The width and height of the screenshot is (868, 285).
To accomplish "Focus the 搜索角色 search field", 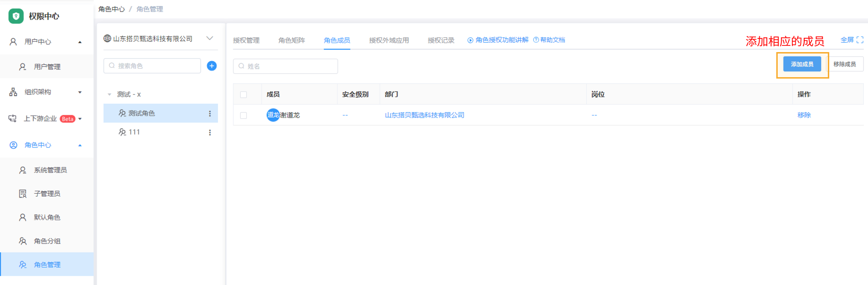I will pos(152,66).
